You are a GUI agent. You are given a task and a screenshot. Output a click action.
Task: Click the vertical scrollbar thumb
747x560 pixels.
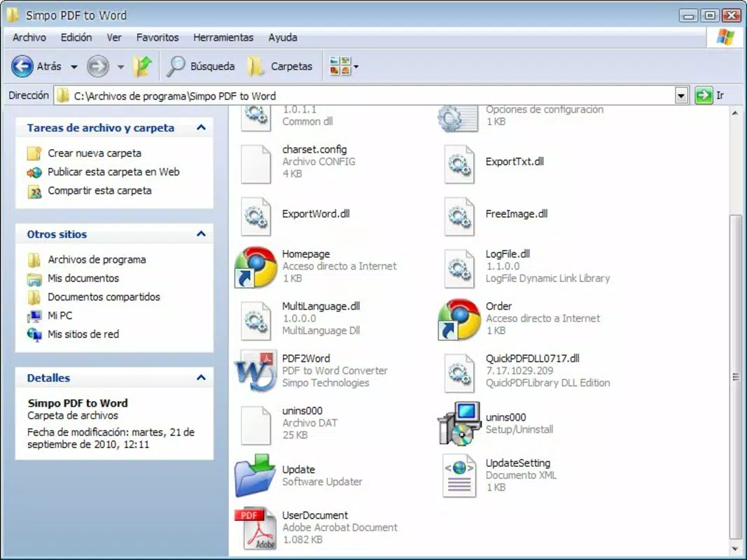[x=735, y=377]
